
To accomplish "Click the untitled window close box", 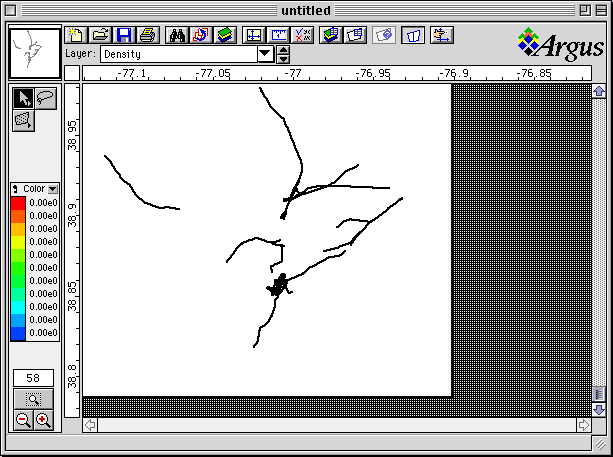I will 11,11.
